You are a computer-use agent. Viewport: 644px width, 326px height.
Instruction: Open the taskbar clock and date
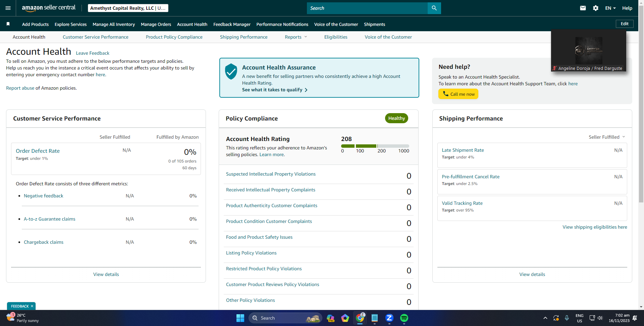point(619,318)
